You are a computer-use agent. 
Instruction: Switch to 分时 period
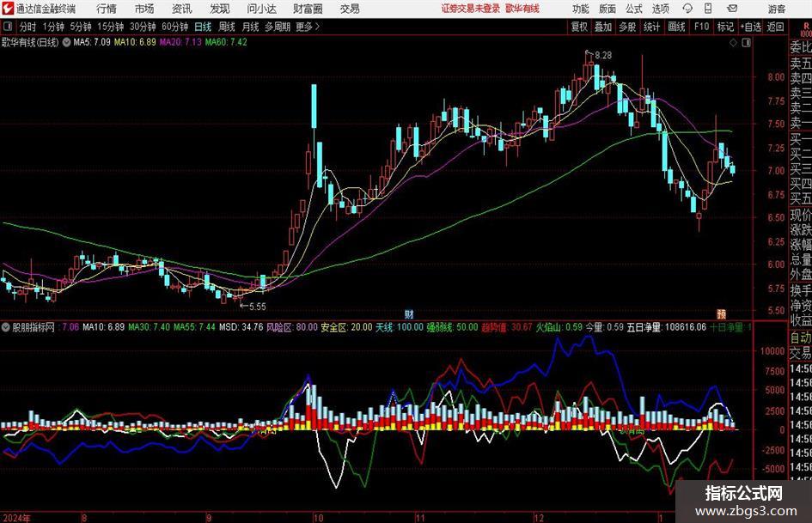[x=28, y=27]
